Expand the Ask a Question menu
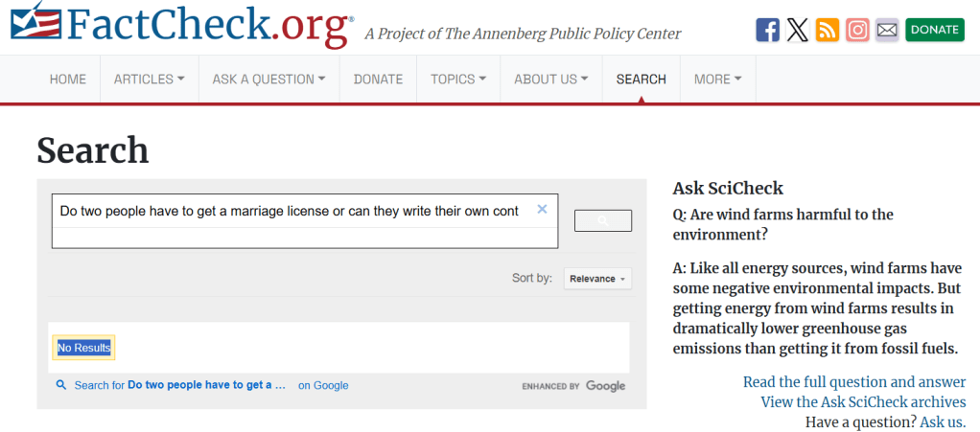Image resolution: width=980 pixels, height=432 pixels. (x=268, y=80)
